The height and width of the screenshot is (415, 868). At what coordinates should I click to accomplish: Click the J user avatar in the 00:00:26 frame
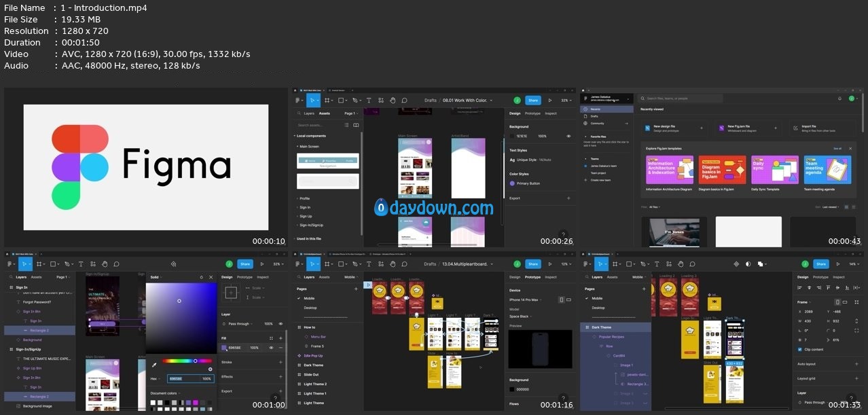(x=517, y=100)
